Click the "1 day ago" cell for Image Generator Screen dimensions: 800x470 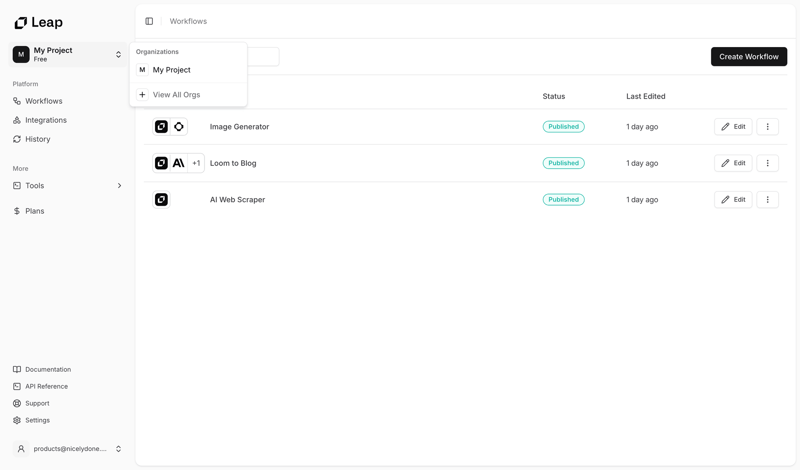point(642,127)
